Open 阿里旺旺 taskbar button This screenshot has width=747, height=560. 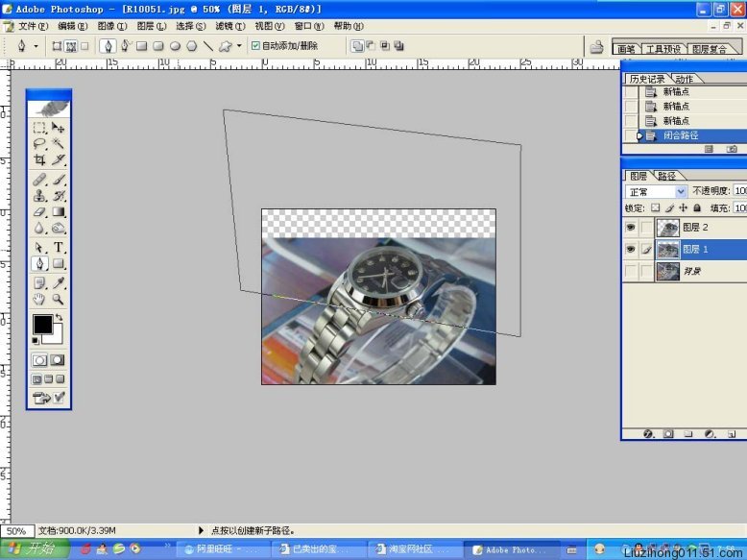pyautogui.click(x=223, y=549)
